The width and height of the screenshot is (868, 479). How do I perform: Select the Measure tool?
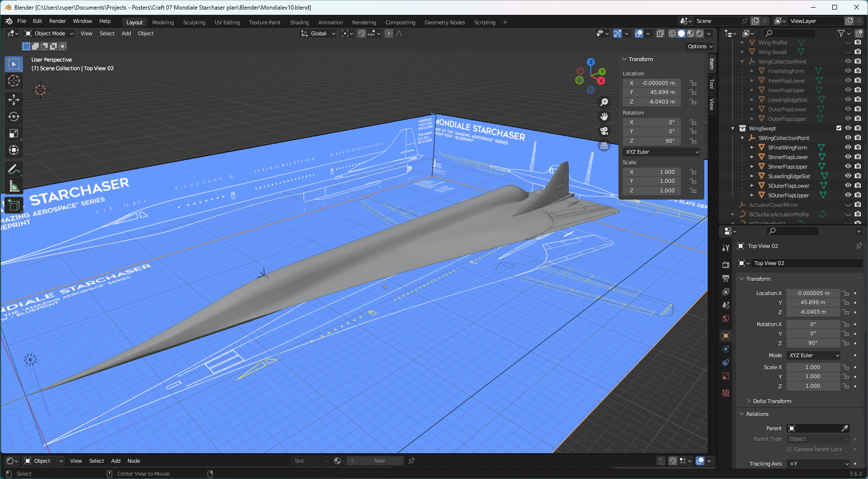point(14,186)
